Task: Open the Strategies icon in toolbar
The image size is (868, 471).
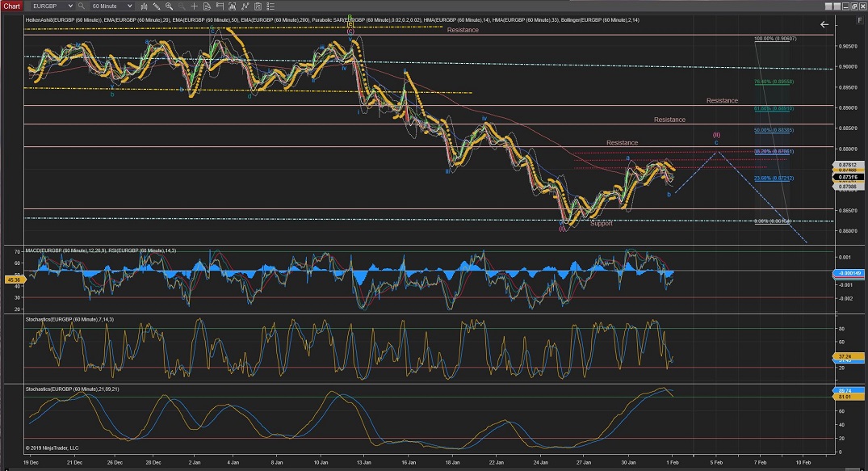Action: click(257, 6)
